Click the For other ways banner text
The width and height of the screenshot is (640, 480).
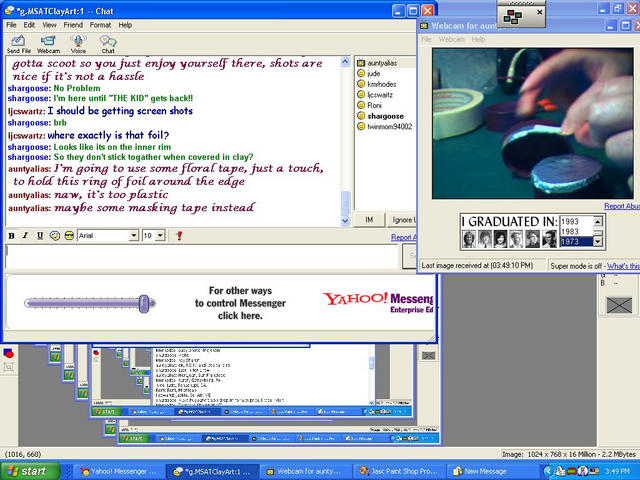click(x=240, y=303)
